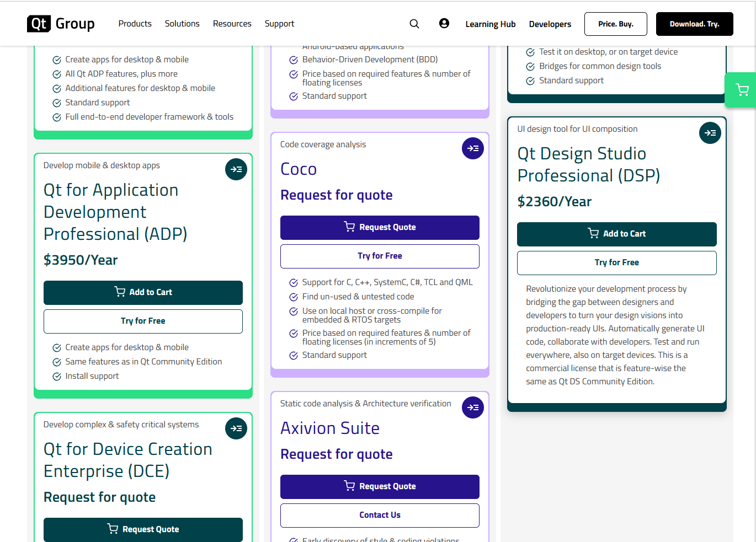The width and height of the screenshot is (756, 542).
Task: Click 'Static code analysis & Architecture verification' subtitle
Action: point(365,404)
